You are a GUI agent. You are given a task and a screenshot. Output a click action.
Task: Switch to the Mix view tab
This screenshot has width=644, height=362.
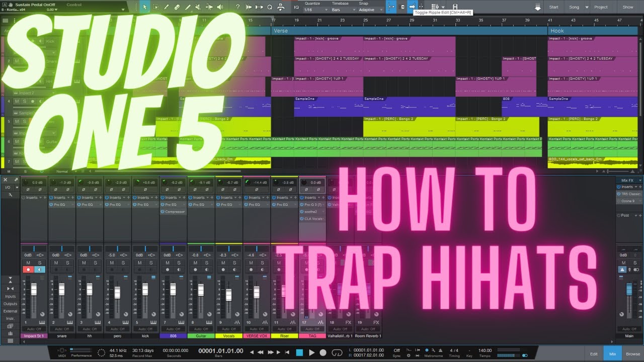613,354
